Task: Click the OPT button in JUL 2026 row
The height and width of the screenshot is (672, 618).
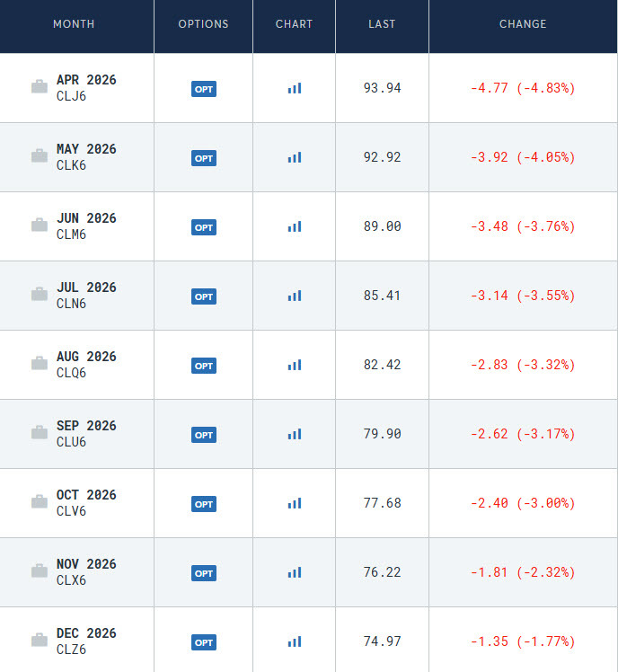Action: pos(204,296)
